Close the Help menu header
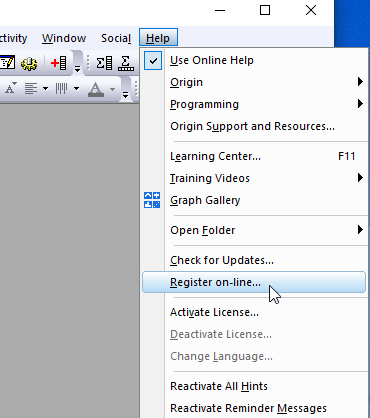The image size is (370, 418). 158,38
